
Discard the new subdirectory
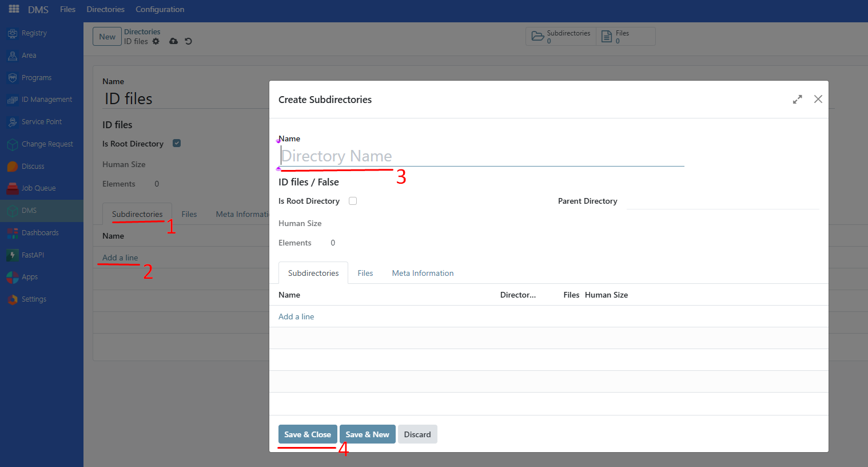click(417, 434)
